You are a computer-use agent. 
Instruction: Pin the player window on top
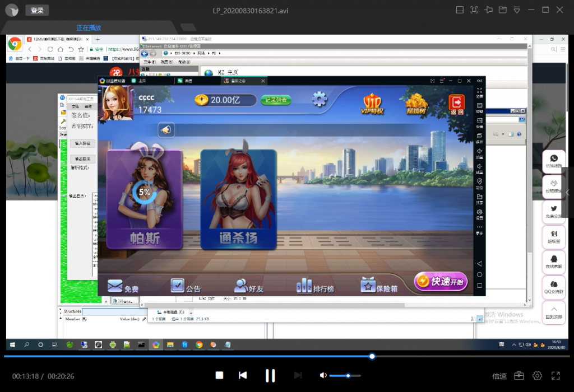tap(488, 10)
